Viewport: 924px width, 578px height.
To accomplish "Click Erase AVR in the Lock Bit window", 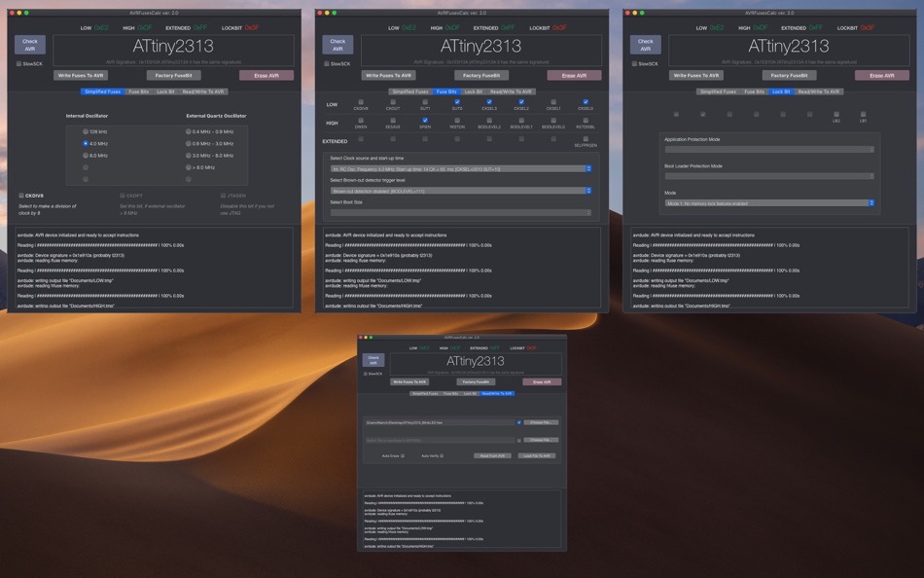I will click(x=881, y=76).
